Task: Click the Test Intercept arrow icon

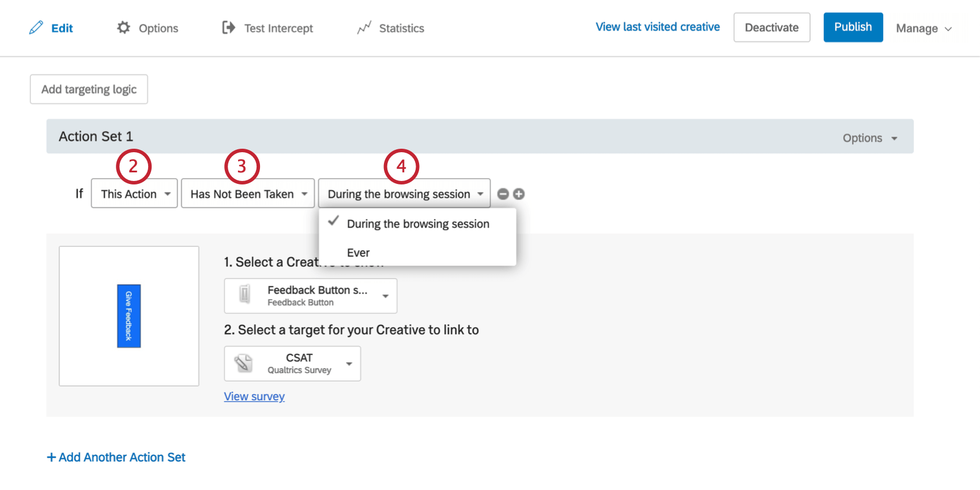Action: tap(228, 28)
